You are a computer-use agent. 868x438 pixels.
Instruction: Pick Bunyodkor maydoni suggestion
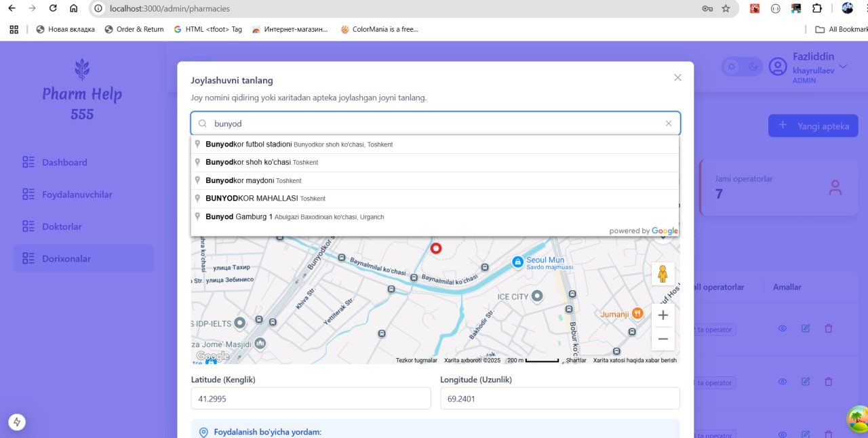click(x=435, y=180)
